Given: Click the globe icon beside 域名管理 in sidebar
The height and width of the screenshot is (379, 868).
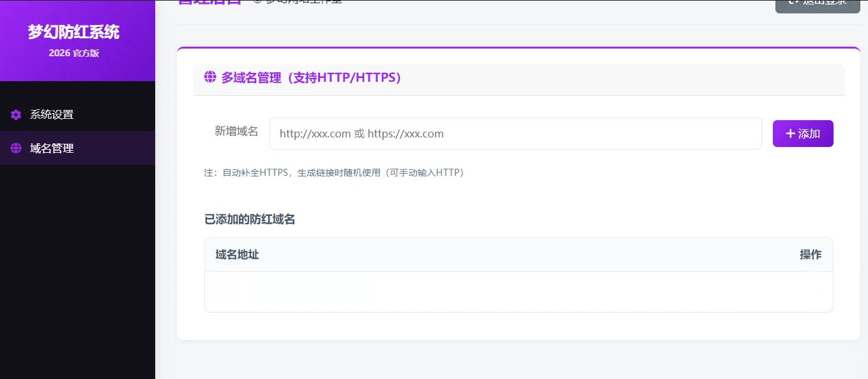Looking at the screenshot, I should [15, 148].
